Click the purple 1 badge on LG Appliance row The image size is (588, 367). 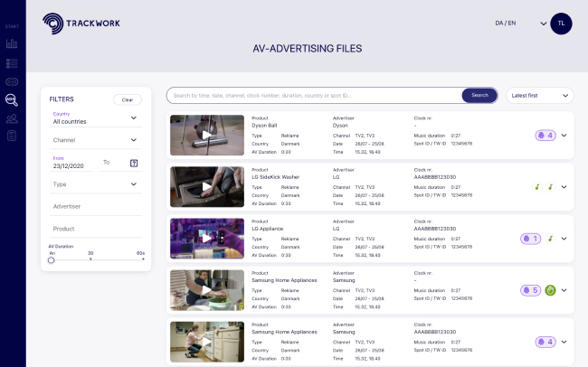point(531,239)
